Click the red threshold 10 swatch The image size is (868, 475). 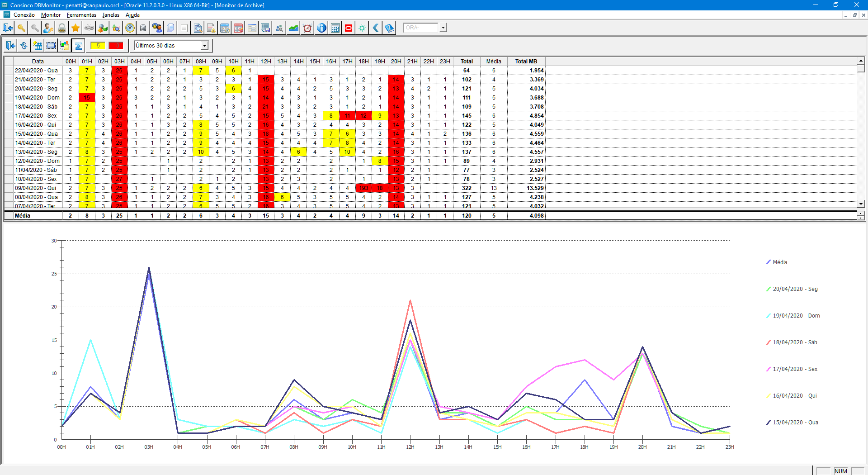116,46
